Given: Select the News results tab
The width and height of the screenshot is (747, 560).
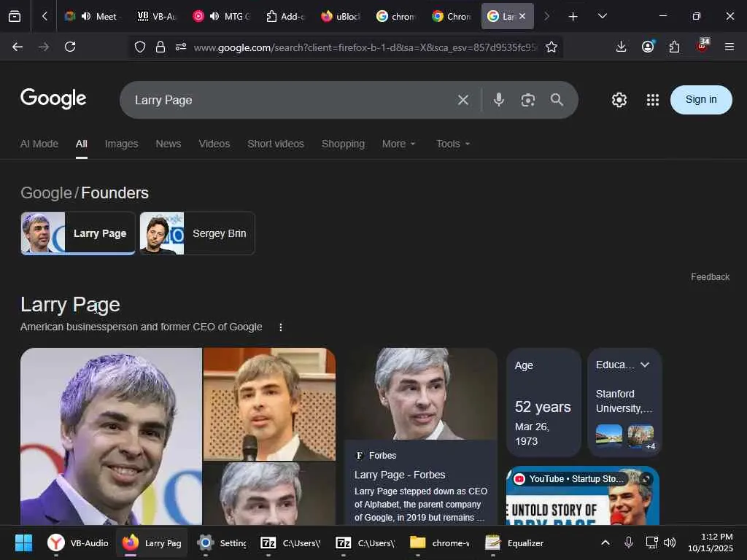Looking at the screenshot, I should (x=169, y=144).
